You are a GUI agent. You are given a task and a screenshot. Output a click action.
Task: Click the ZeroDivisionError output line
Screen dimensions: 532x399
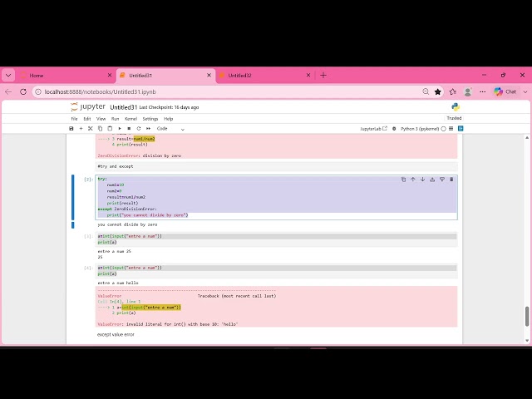point(140,155)
